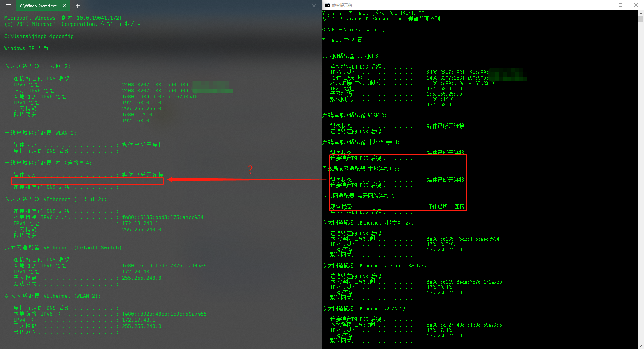Click the Windows IP 配置 header text
Viewport: 644px width, 349px height.
[26, 48]
